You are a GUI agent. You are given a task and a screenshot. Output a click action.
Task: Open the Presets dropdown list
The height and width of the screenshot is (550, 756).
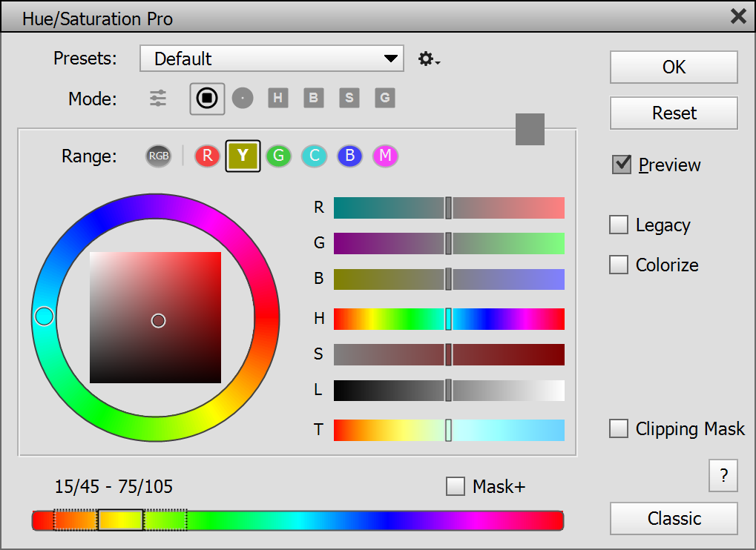point(272,59)
